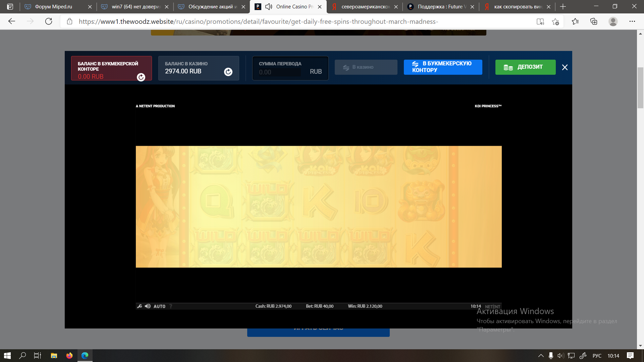The image size is (644, 362).
Task: Click the page scrollbar up arrow
Action: [x=640, y=34]
